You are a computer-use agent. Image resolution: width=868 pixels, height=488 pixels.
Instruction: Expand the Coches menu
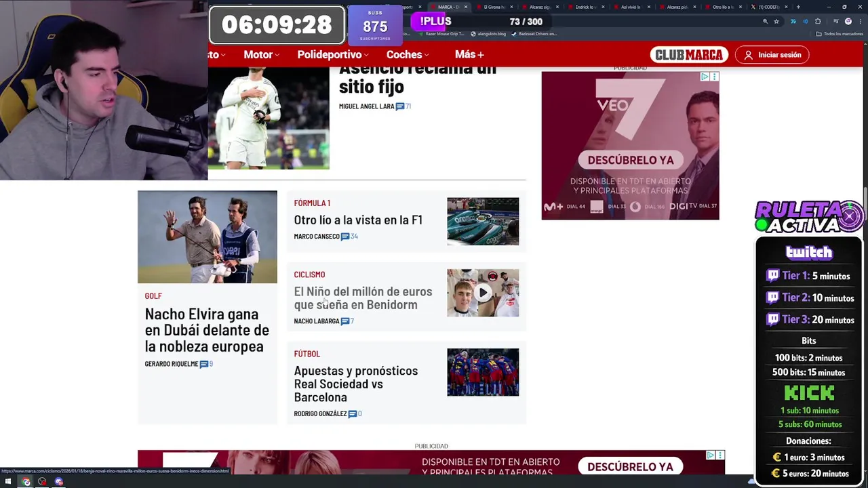408,55
